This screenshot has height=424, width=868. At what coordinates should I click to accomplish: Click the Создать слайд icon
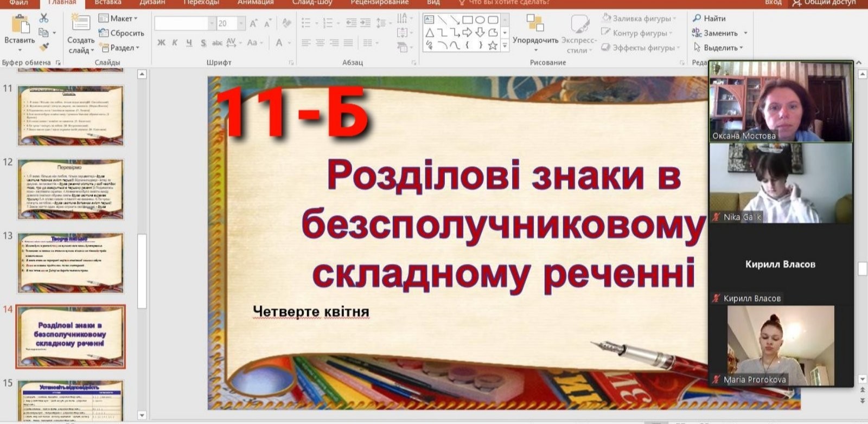click(81, 24)
